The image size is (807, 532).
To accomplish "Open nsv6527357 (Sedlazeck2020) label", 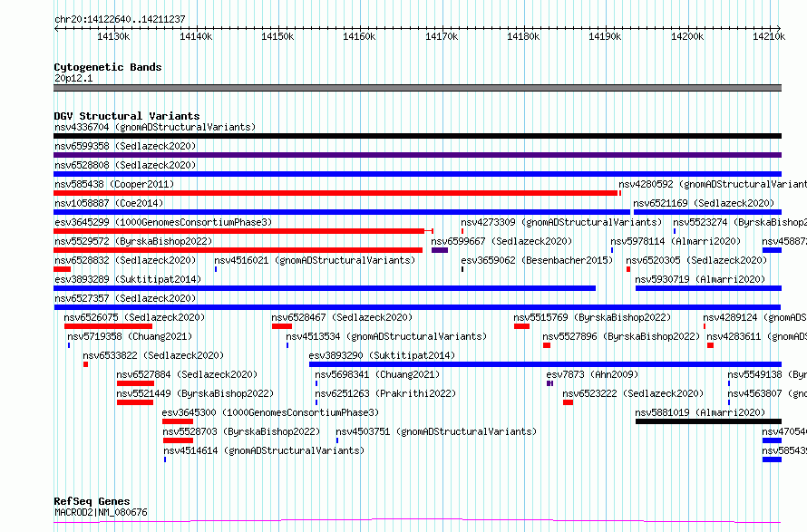I will coord(125,298).
